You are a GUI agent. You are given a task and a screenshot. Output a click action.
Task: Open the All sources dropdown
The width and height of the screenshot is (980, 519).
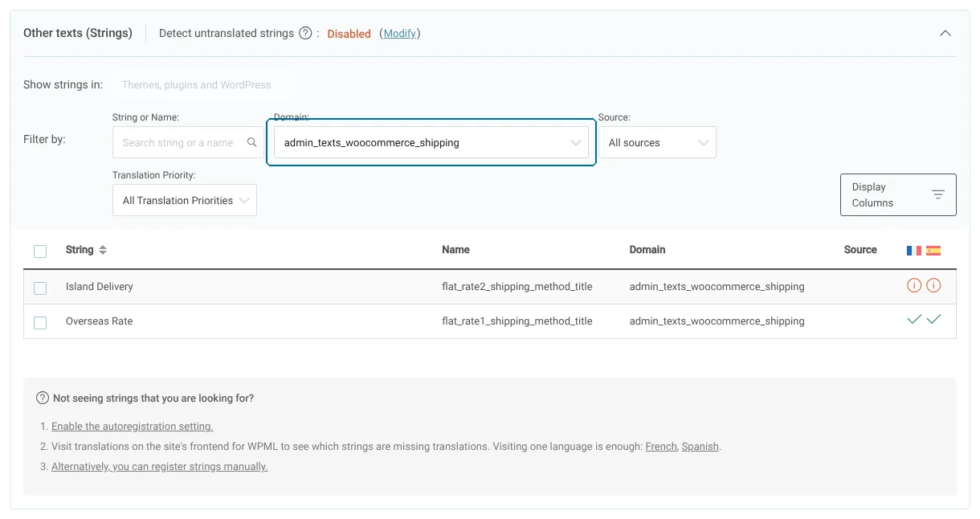coord(657,142)
